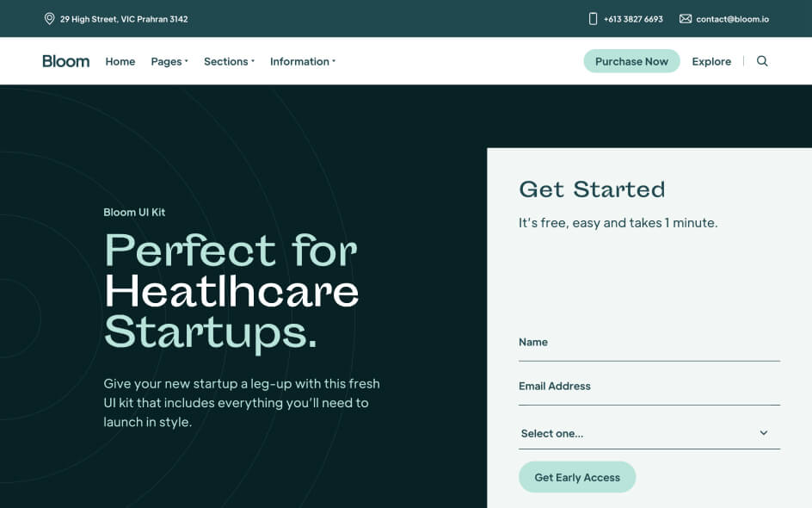Click the Get Early Access button
This screenshot has height=508, width=812.
[577, 477]
